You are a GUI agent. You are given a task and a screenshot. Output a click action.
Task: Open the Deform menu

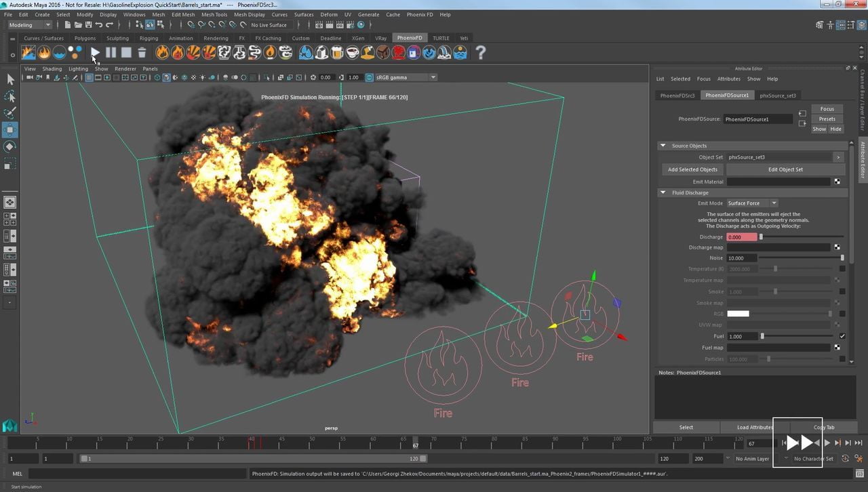pyautogui.click(x=328, y=14)
